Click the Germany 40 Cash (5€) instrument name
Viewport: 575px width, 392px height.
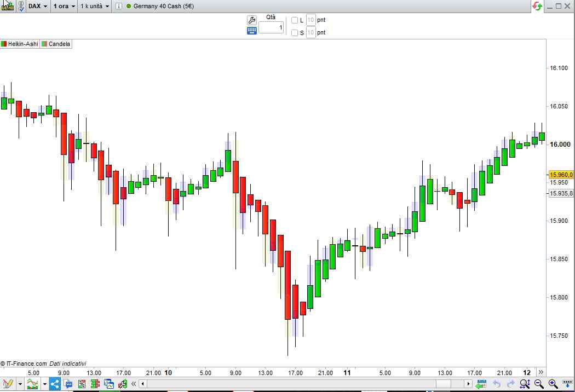tap(164, 6)
